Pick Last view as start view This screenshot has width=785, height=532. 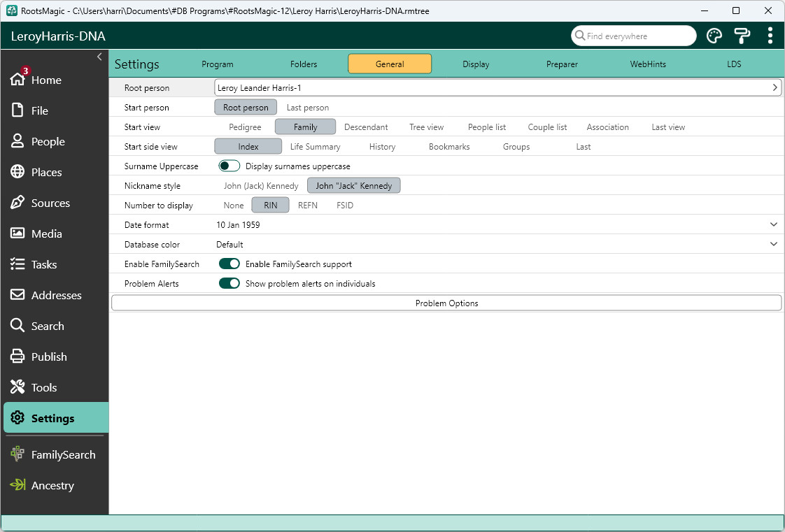click(x=668, y=127)
